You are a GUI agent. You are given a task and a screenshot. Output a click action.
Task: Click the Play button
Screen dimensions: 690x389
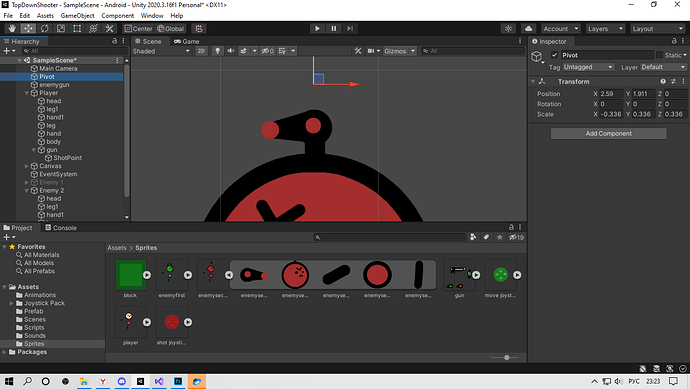pyautogui.click(x=317, y=29)
